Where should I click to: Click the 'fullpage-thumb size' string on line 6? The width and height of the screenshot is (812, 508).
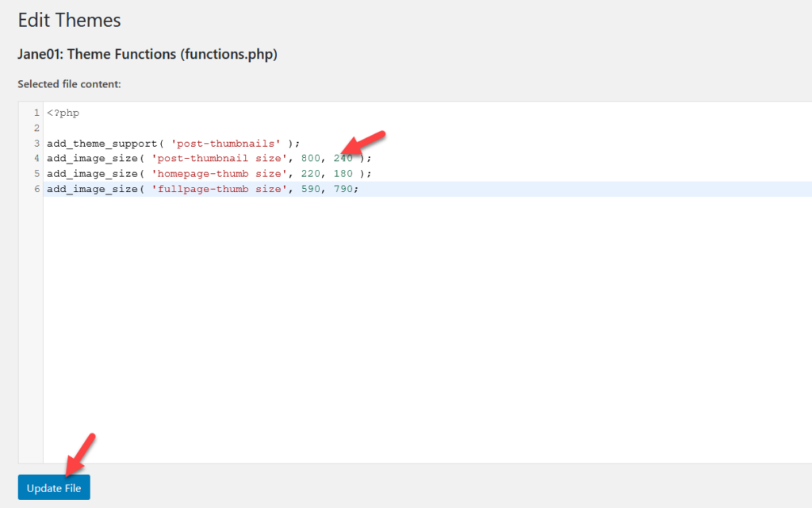click(x=219, y=189)
